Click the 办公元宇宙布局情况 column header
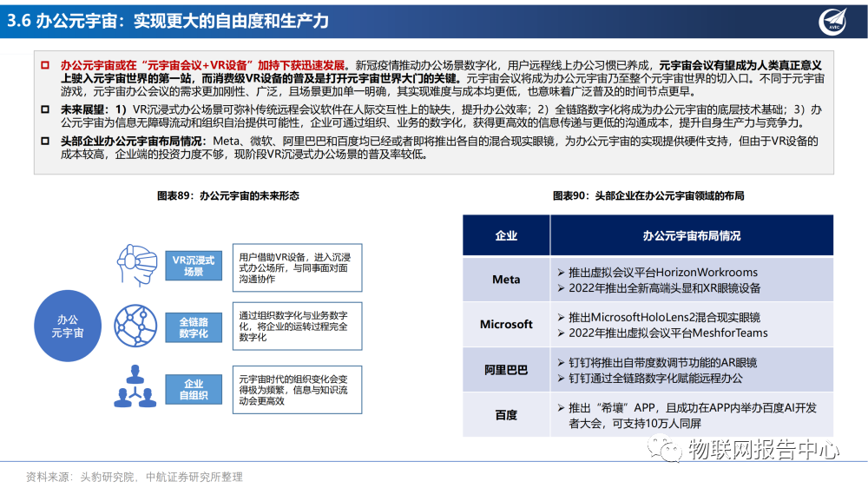Screen dimensions: 868x488 [x=692, y=235]
